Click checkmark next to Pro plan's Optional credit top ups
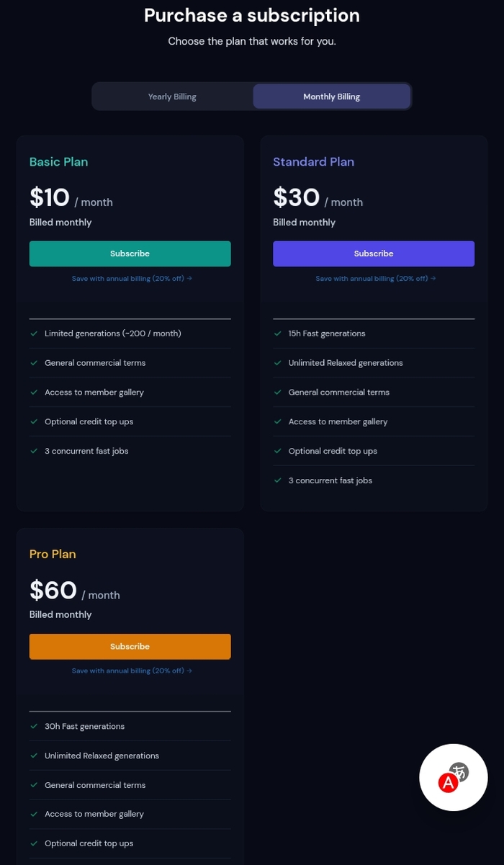This screenshot has width=504, height=865. point(34,843)
